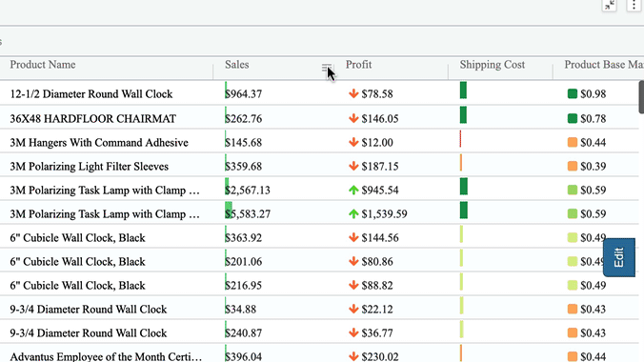Click the green swatch next to $0.98
Image resolution: width=644 pixels, height=362 pixels.
[573, 93]
